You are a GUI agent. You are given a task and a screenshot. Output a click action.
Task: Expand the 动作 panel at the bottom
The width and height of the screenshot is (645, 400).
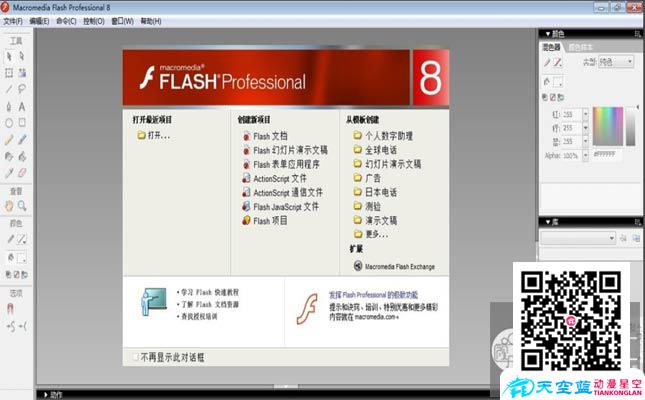tap(46, 395)
